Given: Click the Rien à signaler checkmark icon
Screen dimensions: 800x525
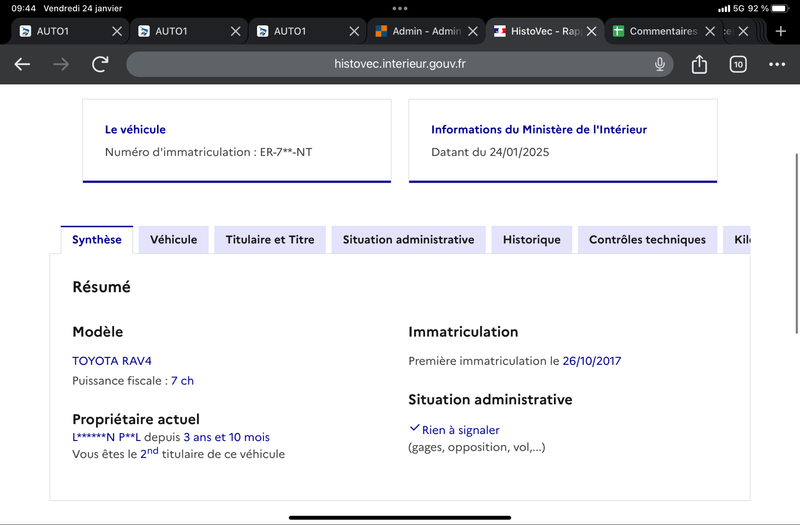Looking at the screenshot, I should pyautogui.click(x=415, y=428).
